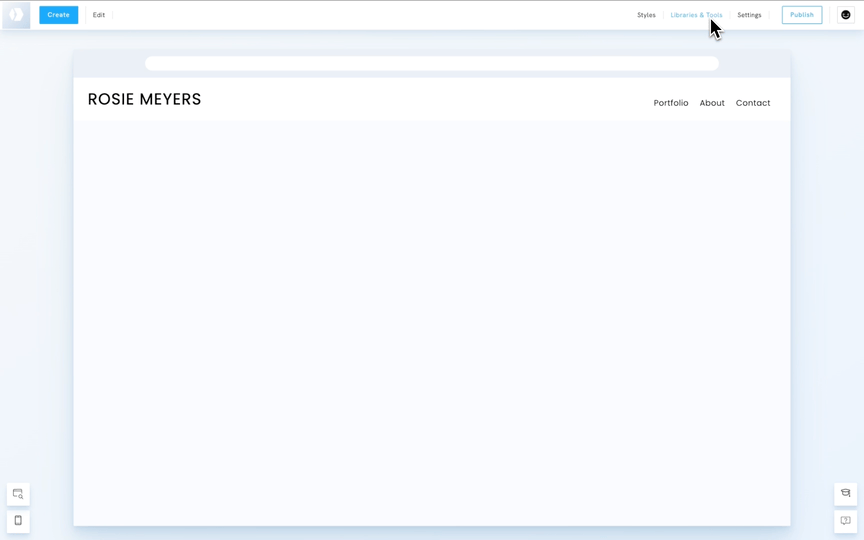Open the Create panel
The width and height of the screenshot is (864, 540).
click(58, 15)
